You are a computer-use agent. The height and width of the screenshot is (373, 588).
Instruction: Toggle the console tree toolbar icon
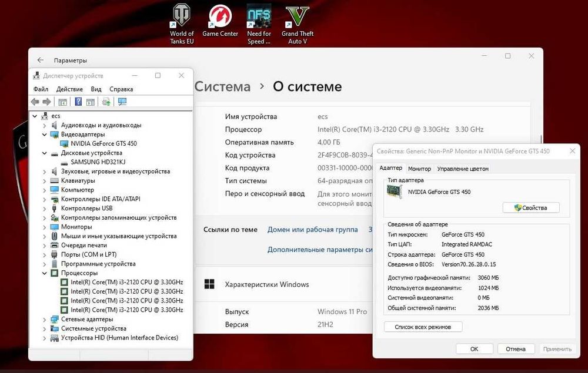click(63, 102)
